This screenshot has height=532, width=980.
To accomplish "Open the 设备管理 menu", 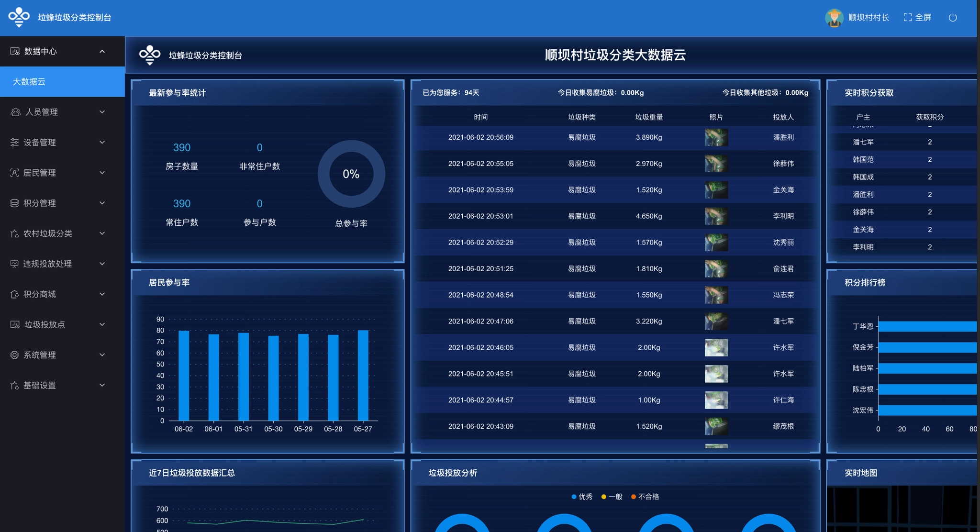I will tap(62, 142).
